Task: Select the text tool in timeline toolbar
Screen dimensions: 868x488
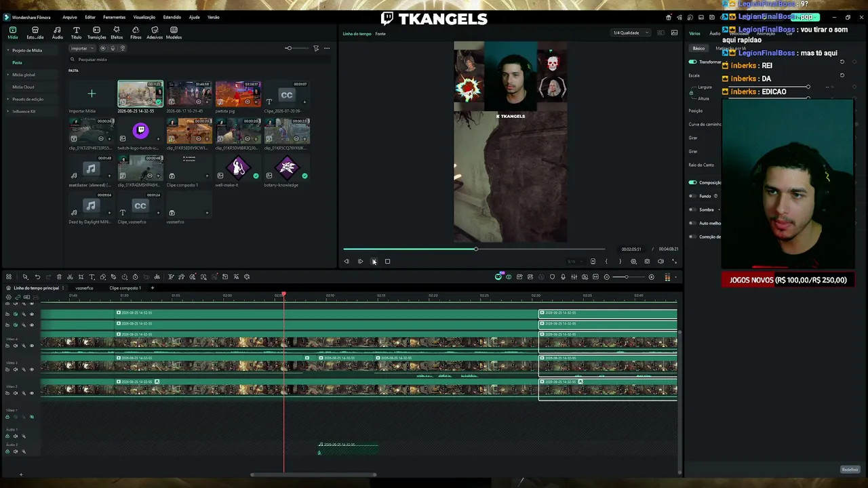Action: coord(92,277)
